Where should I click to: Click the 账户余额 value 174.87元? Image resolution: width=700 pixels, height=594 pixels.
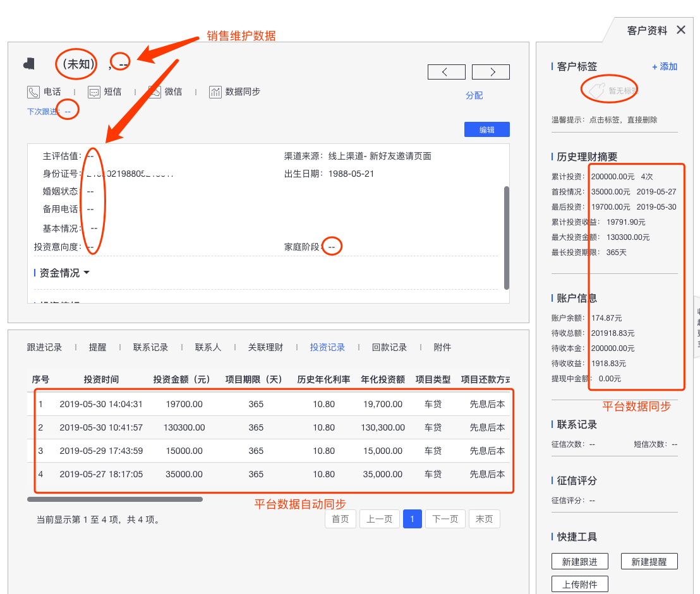coord(606,318)
